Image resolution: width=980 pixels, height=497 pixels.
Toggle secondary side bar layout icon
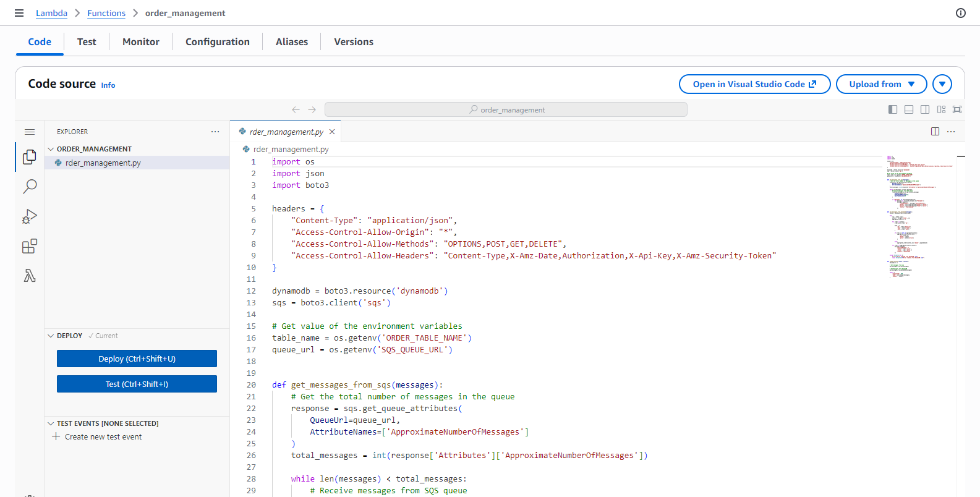pos(925,109)
